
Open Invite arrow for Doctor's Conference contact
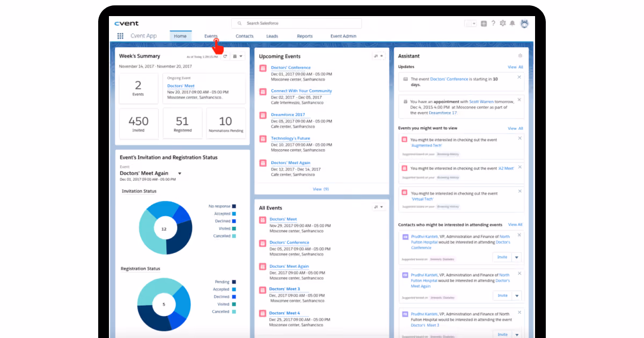517,258
